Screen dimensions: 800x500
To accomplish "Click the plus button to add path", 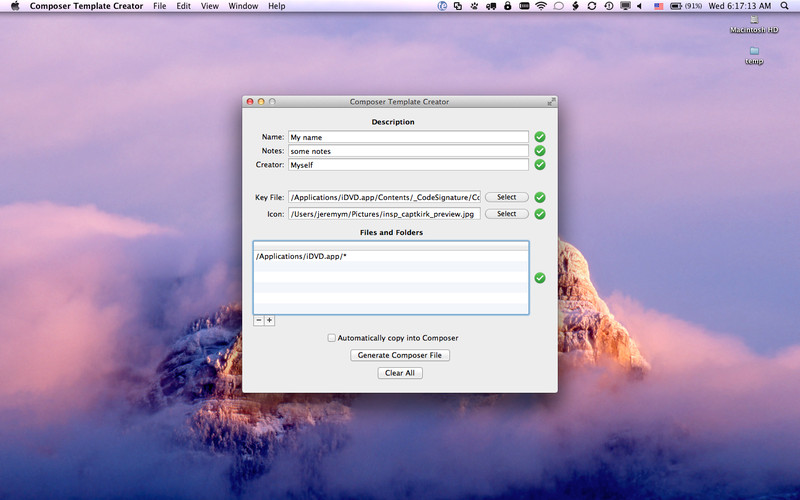I will tap(269, 320).
